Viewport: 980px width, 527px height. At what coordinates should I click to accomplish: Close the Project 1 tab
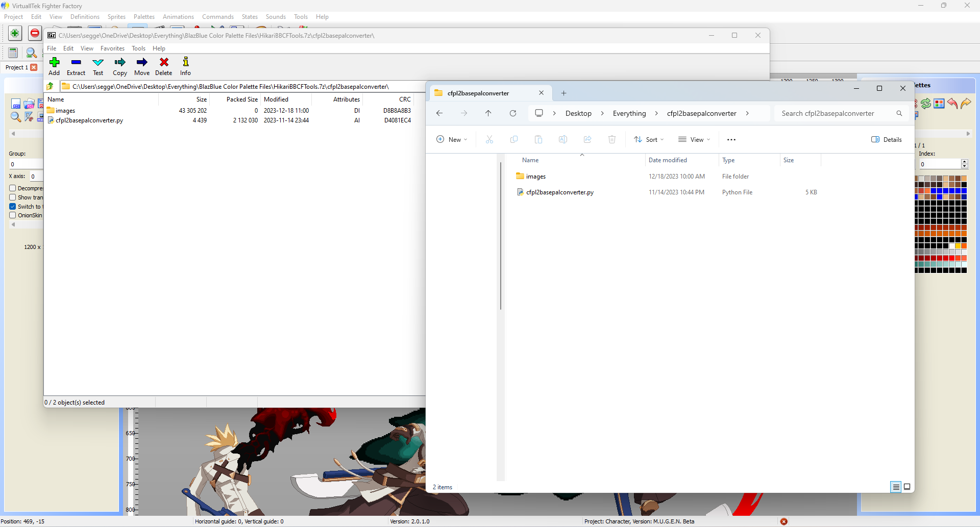(34, 67)
